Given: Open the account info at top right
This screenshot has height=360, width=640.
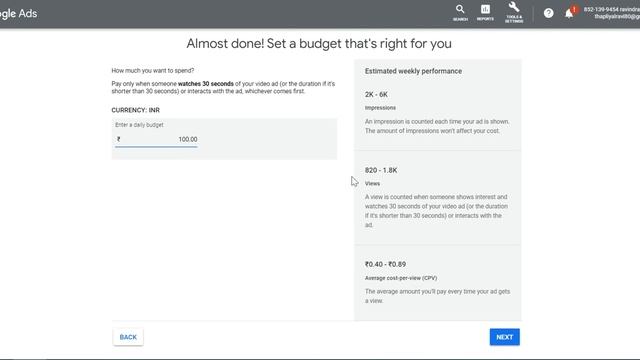Looking at the screenshot, I should click(x=611, y=13).
